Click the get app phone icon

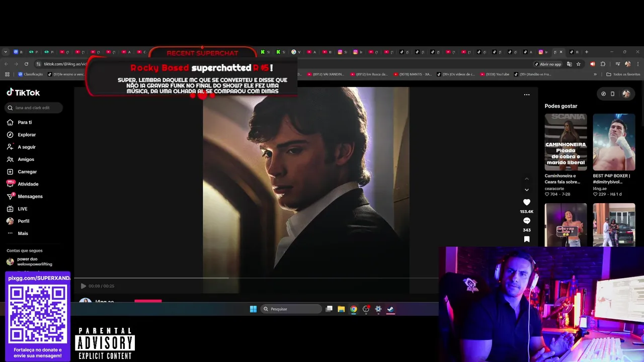tap(612, 94)
